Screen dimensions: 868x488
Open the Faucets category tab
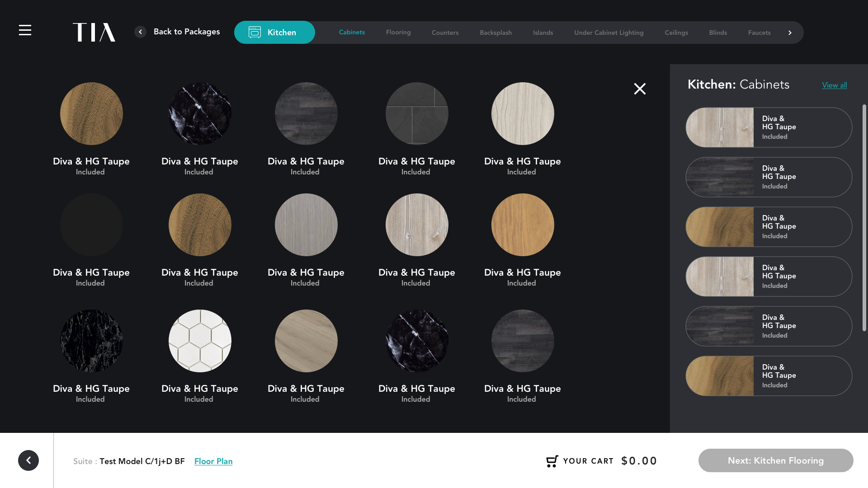(759, 33)
